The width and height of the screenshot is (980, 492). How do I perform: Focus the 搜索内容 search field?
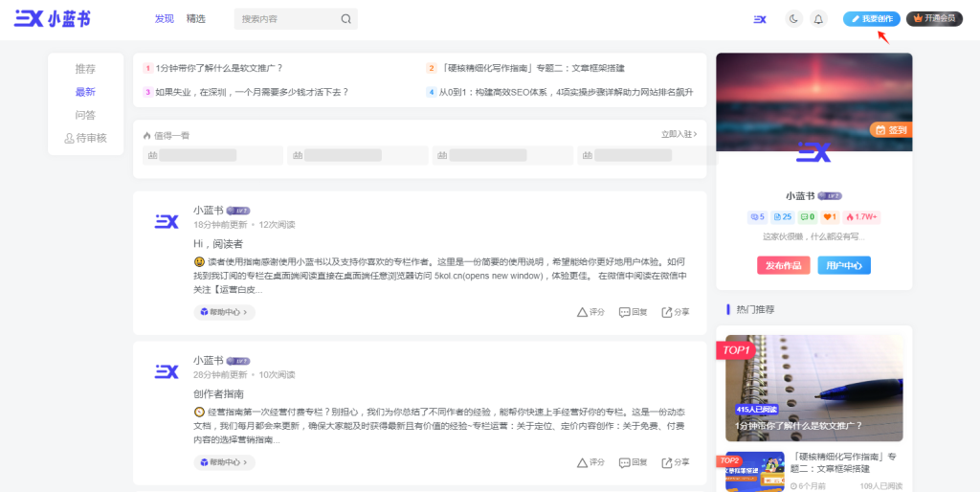tap(296, 19)
